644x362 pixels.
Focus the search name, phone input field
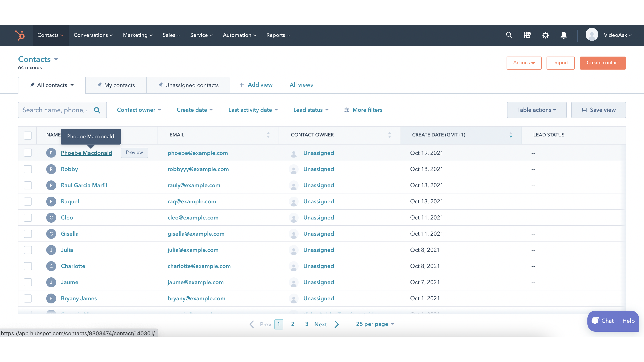pos(55,110)
